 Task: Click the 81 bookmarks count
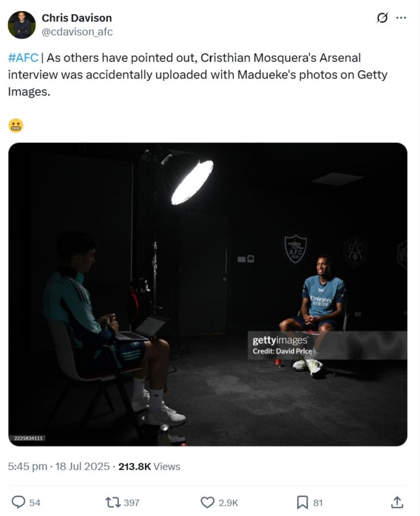tap(318, 502)
